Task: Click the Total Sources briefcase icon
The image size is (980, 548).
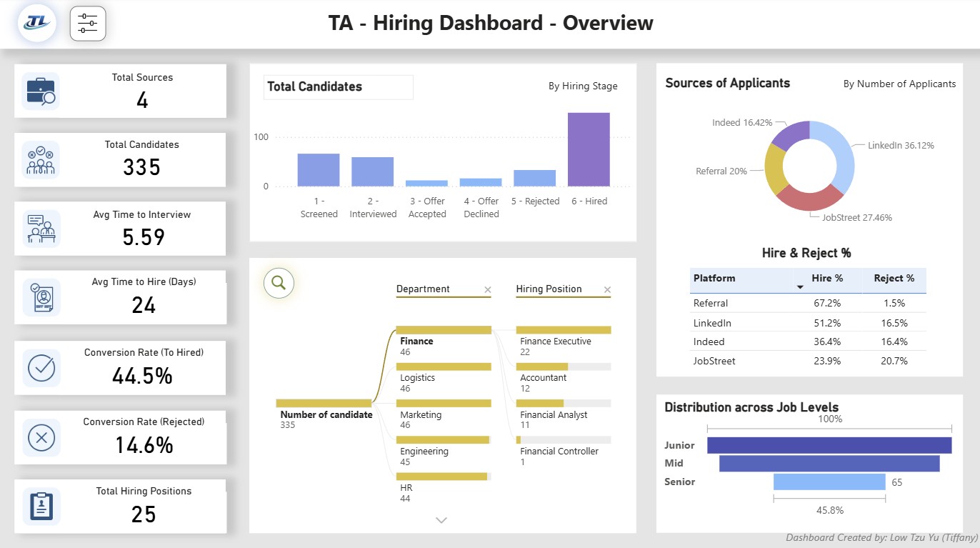Action: (41, 91)
